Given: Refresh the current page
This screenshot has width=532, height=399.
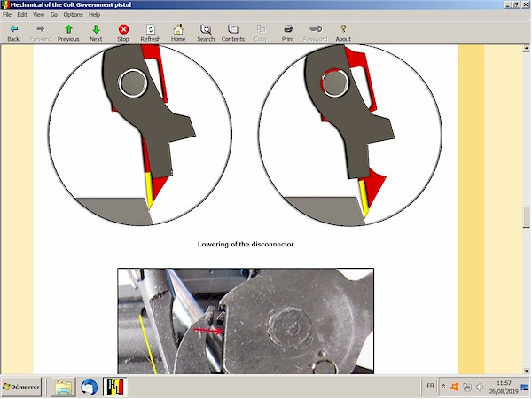Looking at the screenshot, I should click(151, 33).
